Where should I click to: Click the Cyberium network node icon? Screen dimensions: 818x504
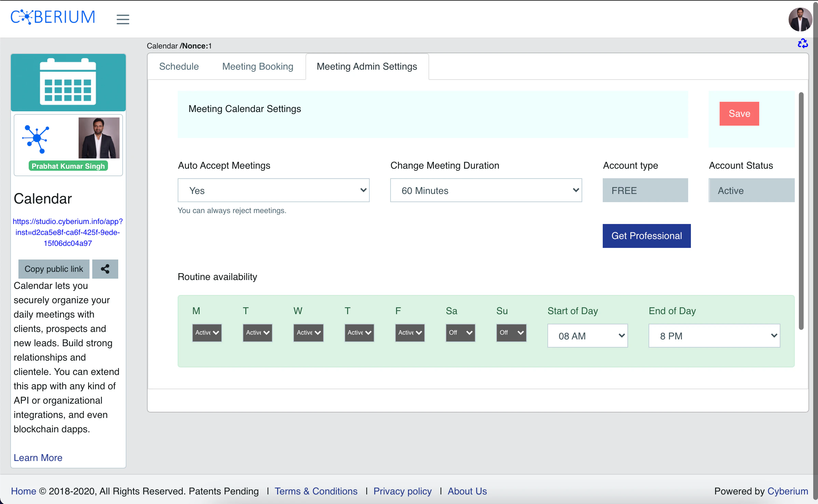(36, 139)
